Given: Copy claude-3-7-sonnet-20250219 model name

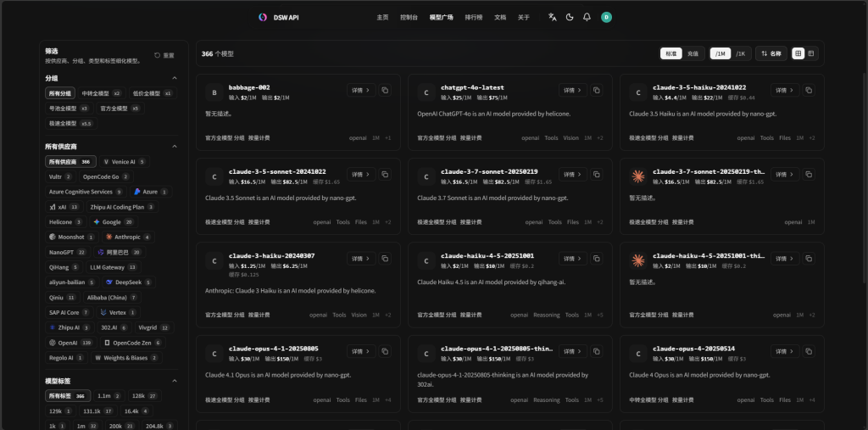Looking at the screenshot, I should 597,175.
